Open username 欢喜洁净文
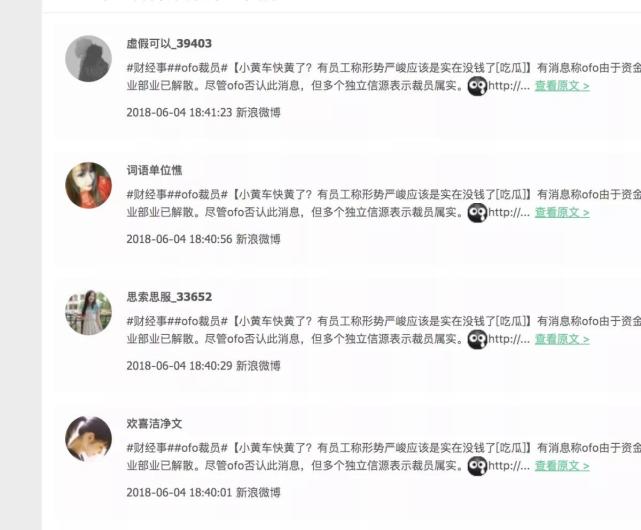The width and height of the screenshot is (641, 530). (155, 424)
